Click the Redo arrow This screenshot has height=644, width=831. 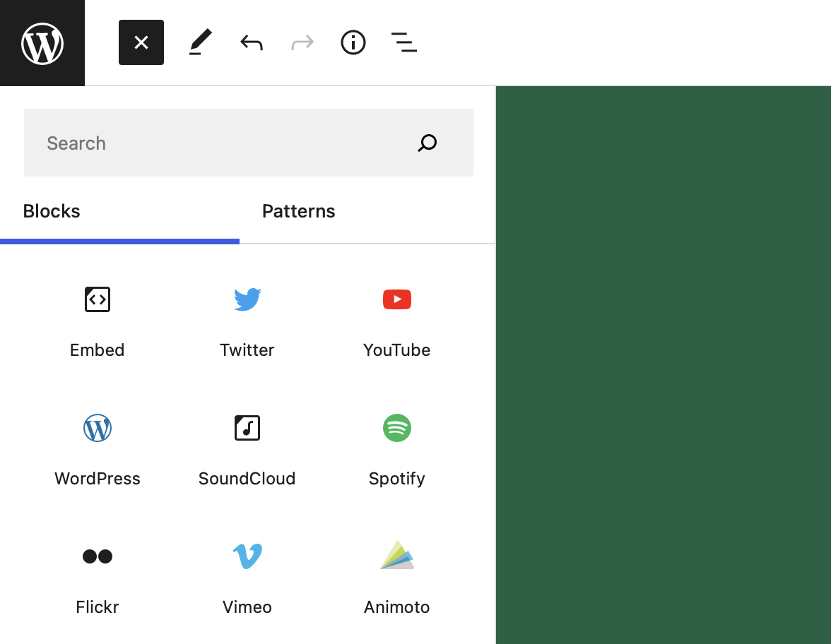(302, 43)
